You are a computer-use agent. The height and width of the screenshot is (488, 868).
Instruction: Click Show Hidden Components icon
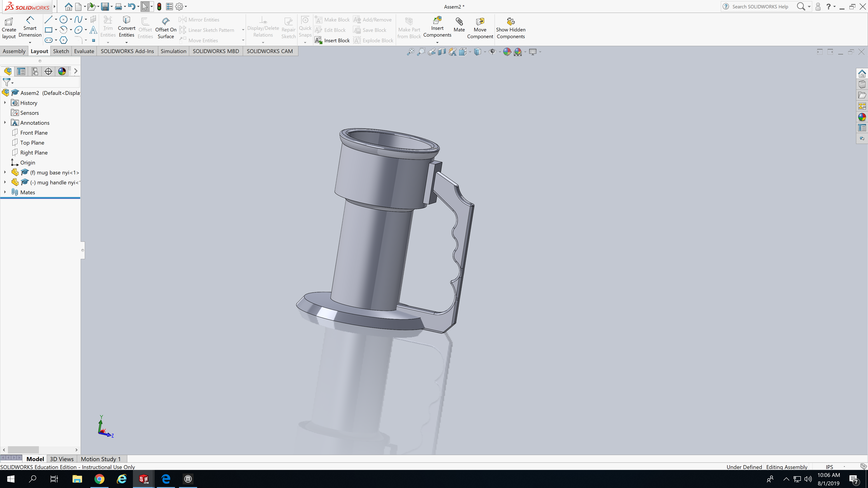coord(510,22)
